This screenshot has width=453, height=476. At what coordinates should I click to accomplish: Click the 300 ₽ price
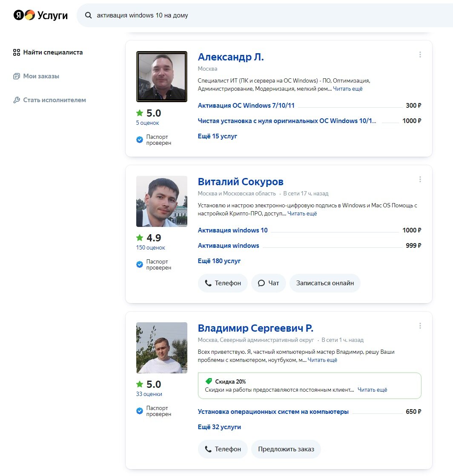[x=413, y=106]
